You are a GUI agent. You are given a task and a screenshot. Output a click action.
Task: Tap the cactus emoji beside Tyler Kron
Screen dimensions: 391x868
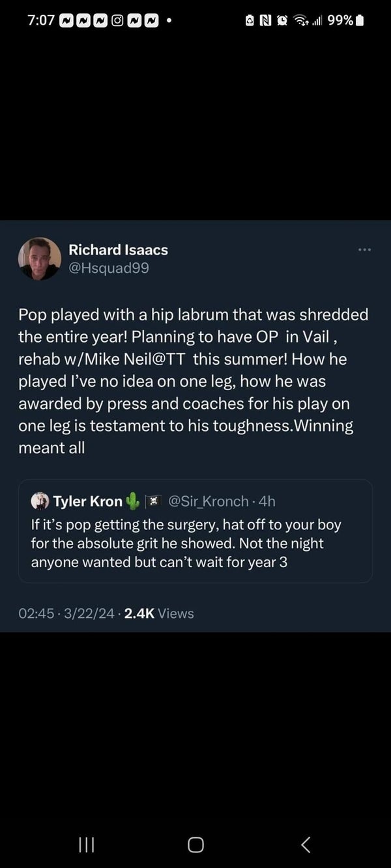click(x=133, y=501)
